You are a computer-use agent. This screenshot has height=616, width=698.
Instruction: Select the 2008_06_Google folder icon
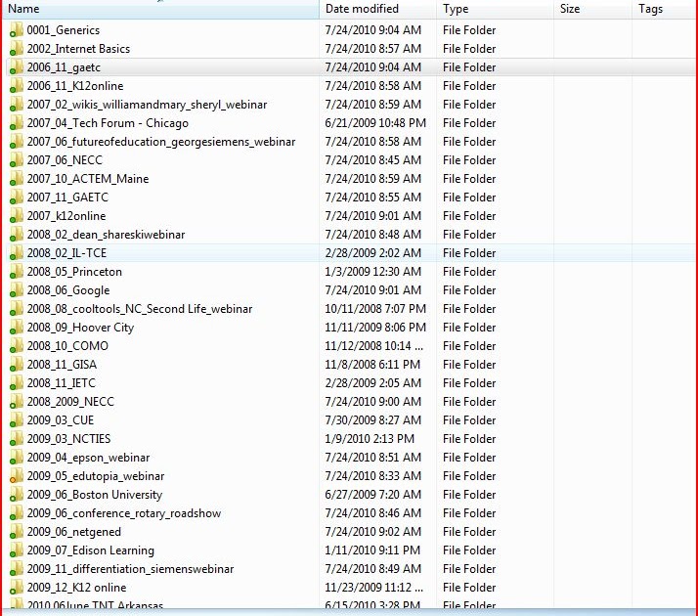17,290
